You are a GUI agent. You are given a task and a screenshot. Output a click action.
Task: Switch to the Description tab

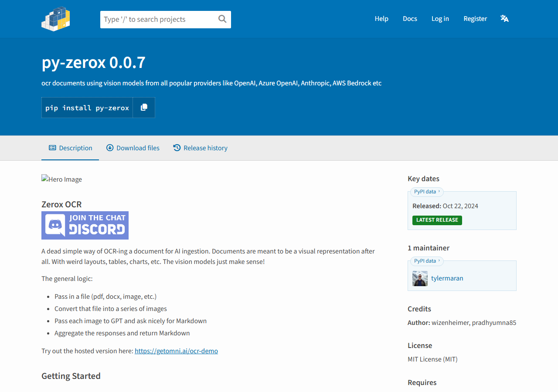tap(70, 148)
